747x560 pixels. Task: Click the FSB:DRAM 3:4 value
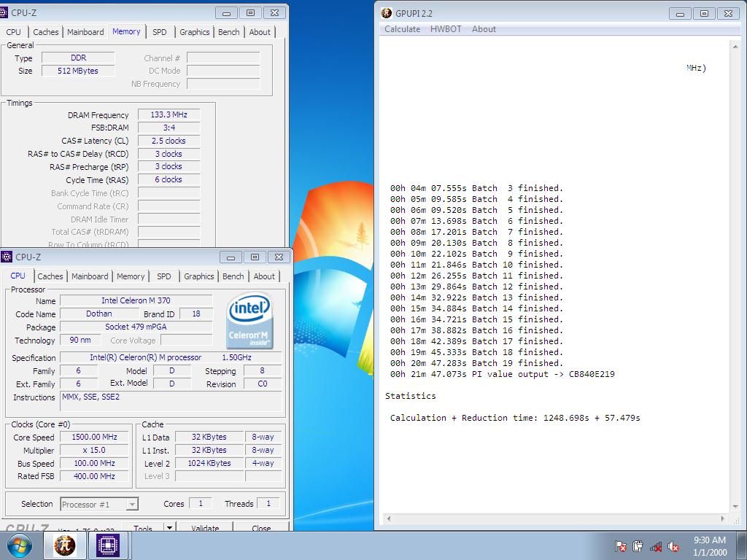coord(169,128)
